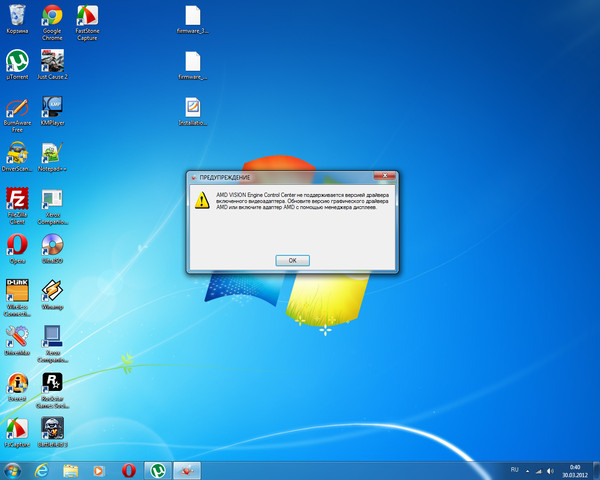The width and height of the screenshot is (600, 480).
Task: Select the UltraISO disc shortcut
Action: click(52, 249)
